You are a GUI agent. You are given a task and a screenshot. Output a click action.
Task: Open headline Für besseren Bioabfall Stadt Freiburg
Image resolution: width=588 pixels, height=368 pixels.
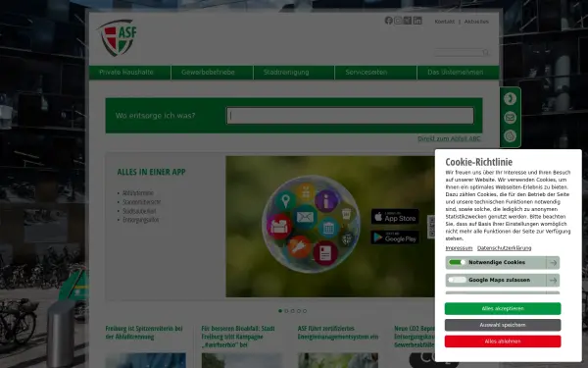[x=238, y=337]
